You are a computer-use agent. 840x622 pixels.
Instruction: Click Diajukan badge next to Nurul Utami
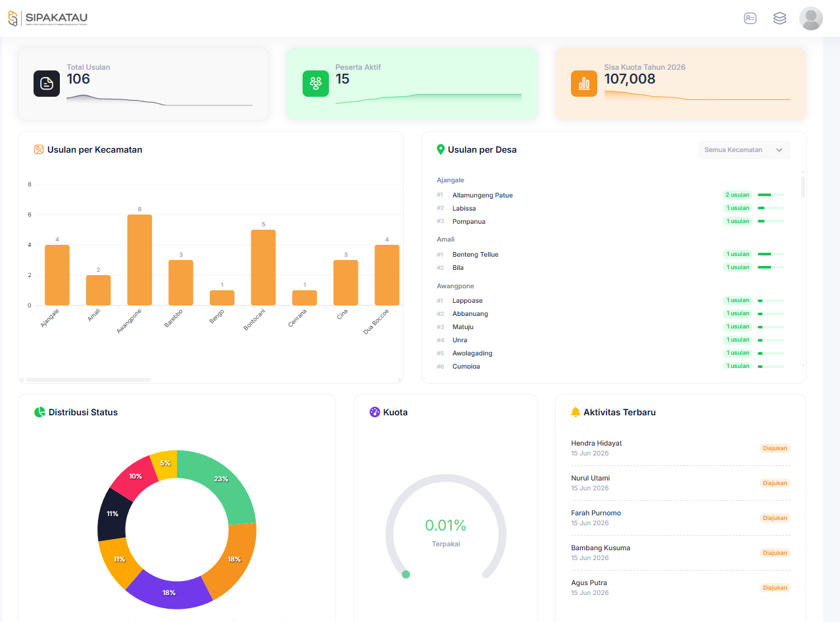coord(775,483)
